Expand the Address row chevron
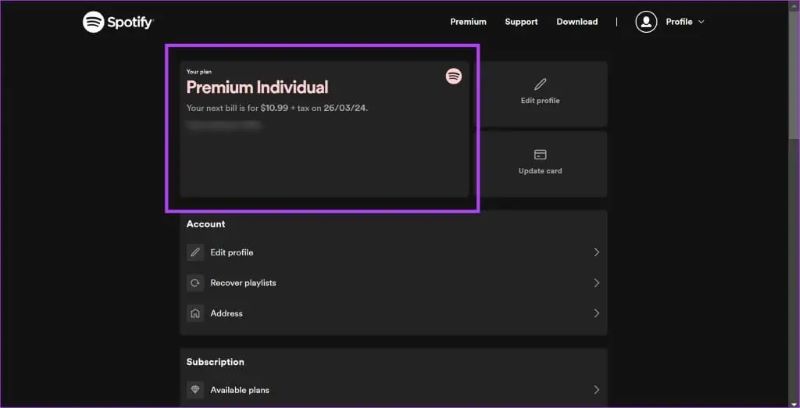Image resolution: width=800 pixels, height=408 pixels. click(x=596, y=314)
